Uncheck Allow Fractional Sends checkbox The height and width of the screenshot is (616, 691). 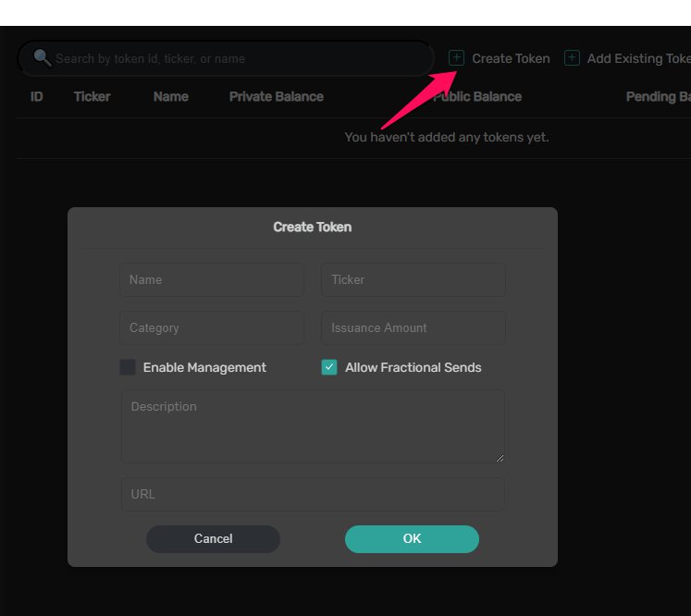click(x=329, y=367)
